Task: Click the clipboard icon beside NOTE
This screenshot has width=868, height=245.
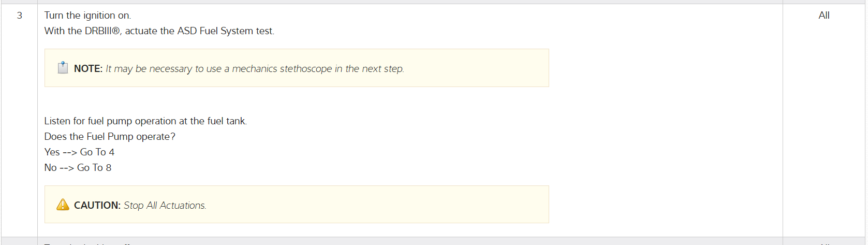Action: (63, 68)
